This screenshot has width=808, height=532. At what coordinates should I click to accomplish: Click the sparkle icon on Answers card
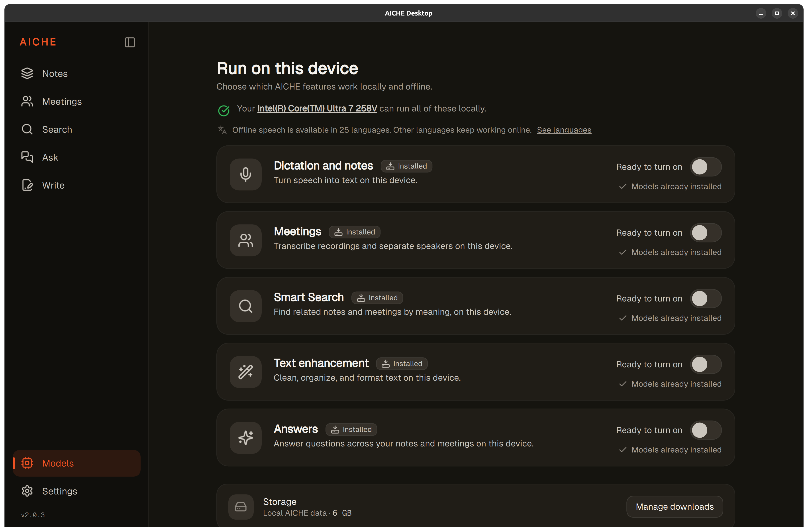[x=245, y=438]
